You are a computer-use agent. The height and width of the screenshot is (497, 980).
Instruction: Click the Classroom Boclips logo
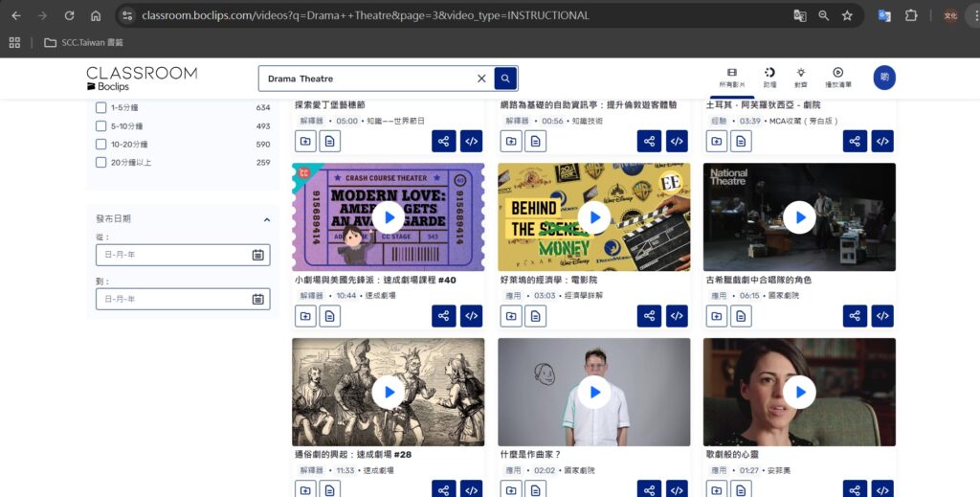pos(141,79)
